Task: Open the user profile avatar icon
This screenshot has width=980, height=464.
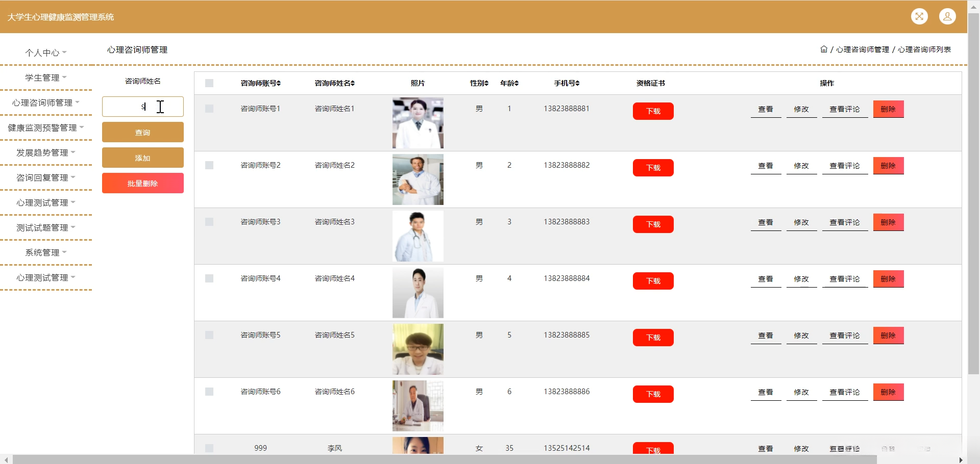Action: [947, 16]
